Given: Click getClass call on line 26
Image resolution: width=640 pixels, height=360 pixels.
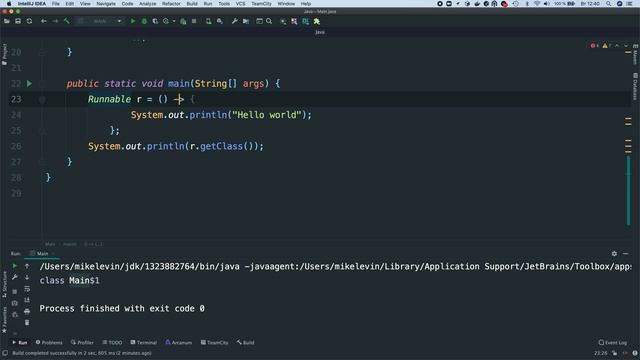Looking at the screenshot, I should pyautogui.click(x=221, y=146).
